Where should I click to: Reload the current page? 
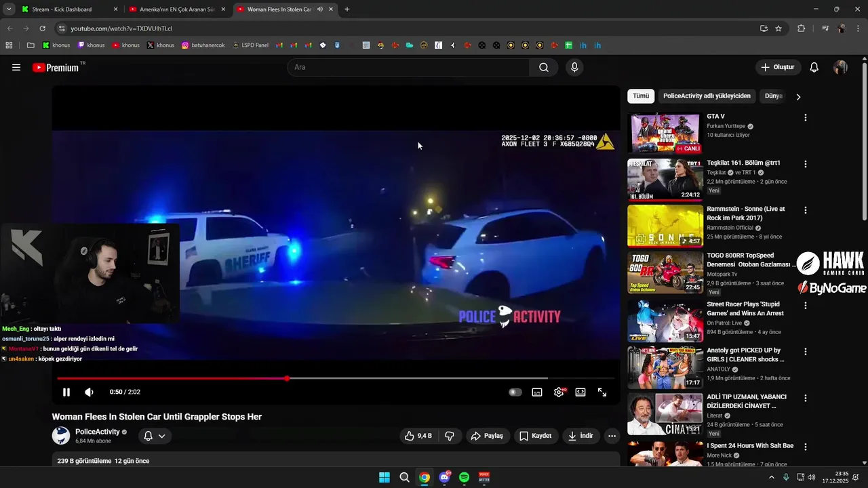tap(43, 28)
